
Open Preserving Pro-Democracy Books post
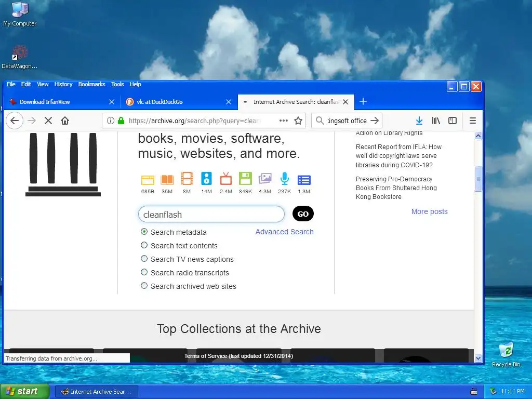(396, 188)
